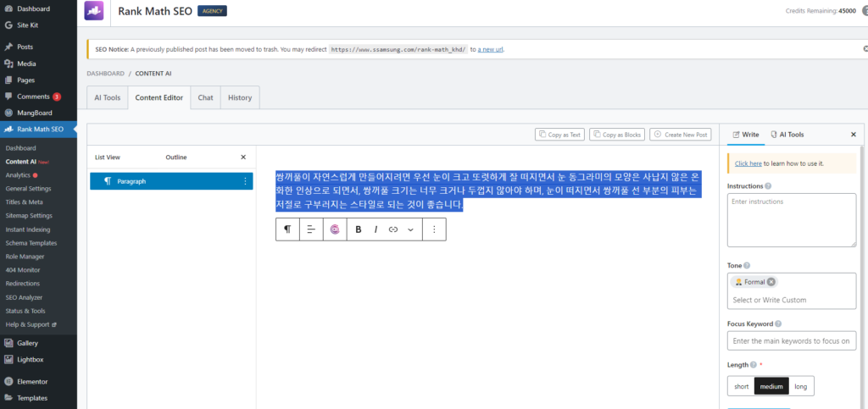Open Comments with 3 pending badge
Image resolution: width=868 pixels, height=409 pixels.
[39, 97]
